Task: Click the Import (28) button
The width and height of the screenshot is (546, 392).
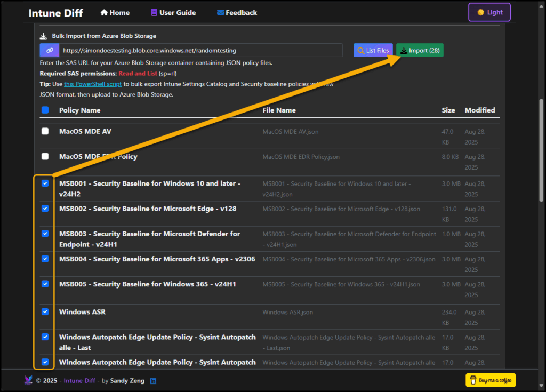Action: pyautogui.click(x=420, y=50)
